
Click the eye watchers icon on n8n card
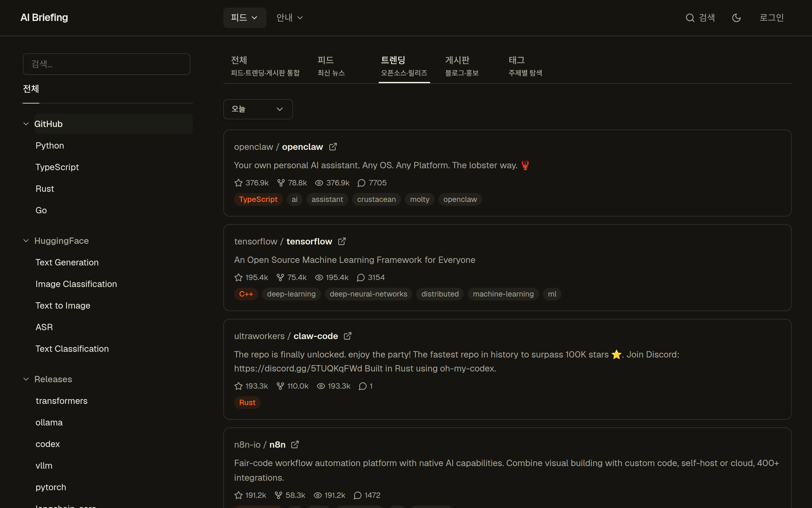pos(318,495)
